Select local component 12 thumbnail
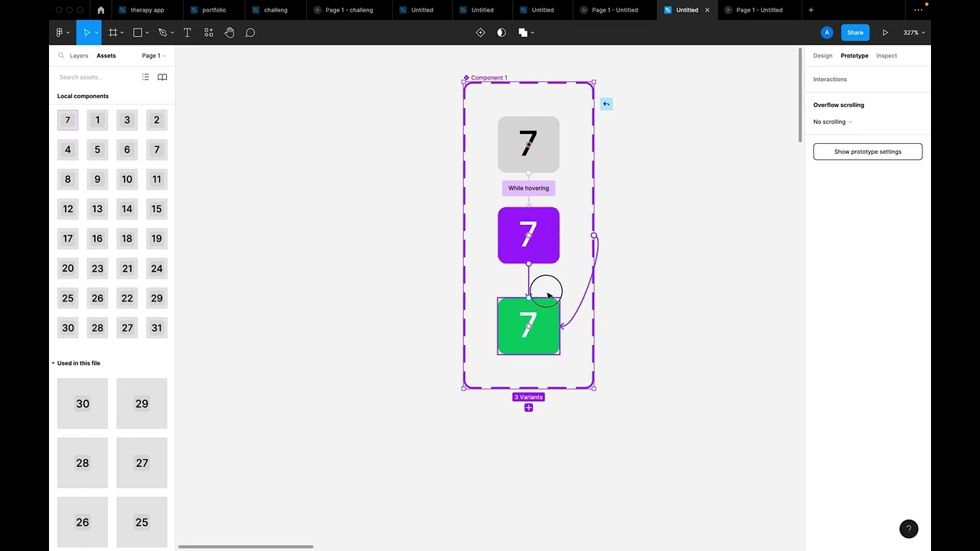980x551 pixels. pyautogui.click(x=68, y=209)
